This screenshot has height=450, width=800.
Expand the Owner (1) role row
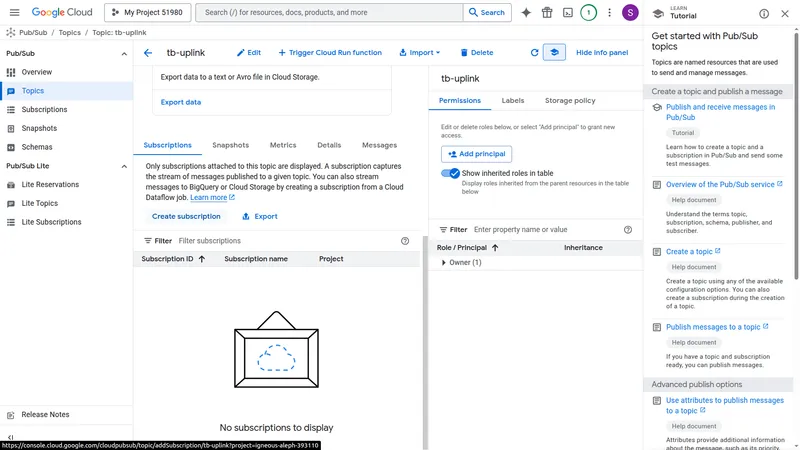tap(443, 262)
